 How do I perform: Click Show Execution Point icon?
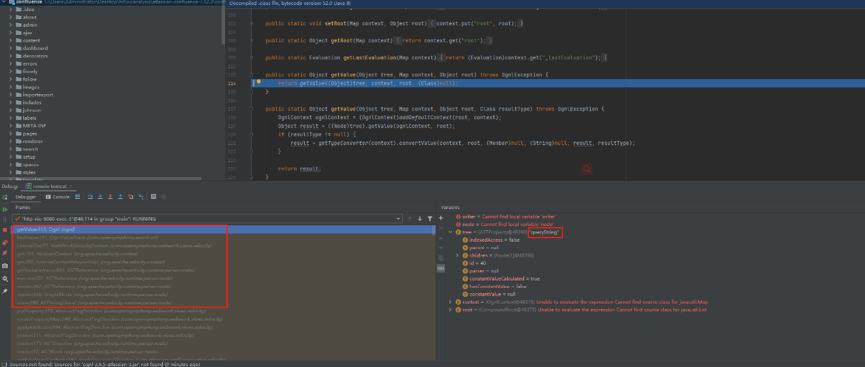tap(77, 196)
